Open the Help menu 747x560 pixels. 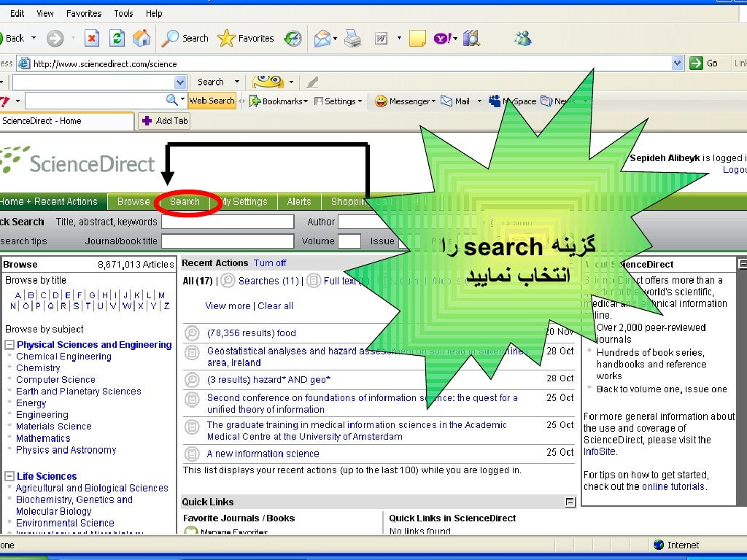(154, 13)
